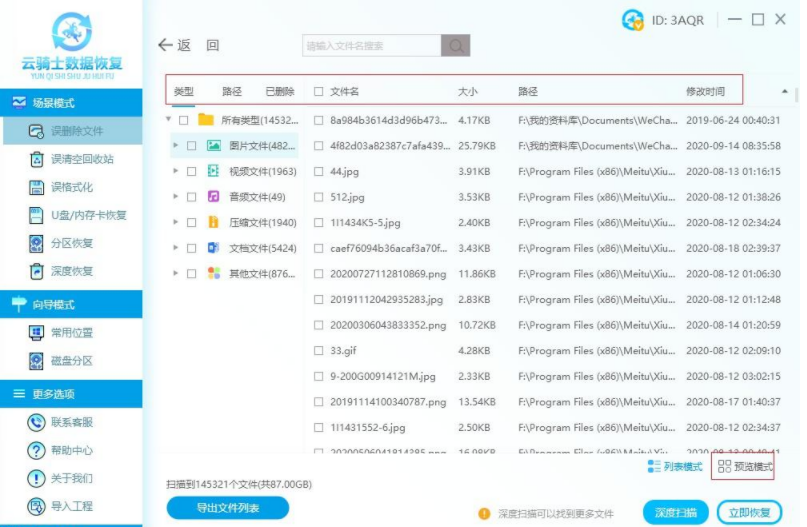Viewport: 807px width, 527px height.
Task: Click 立即恢复 to recover now
Action: pyautogui.click(x=749, y=513)
